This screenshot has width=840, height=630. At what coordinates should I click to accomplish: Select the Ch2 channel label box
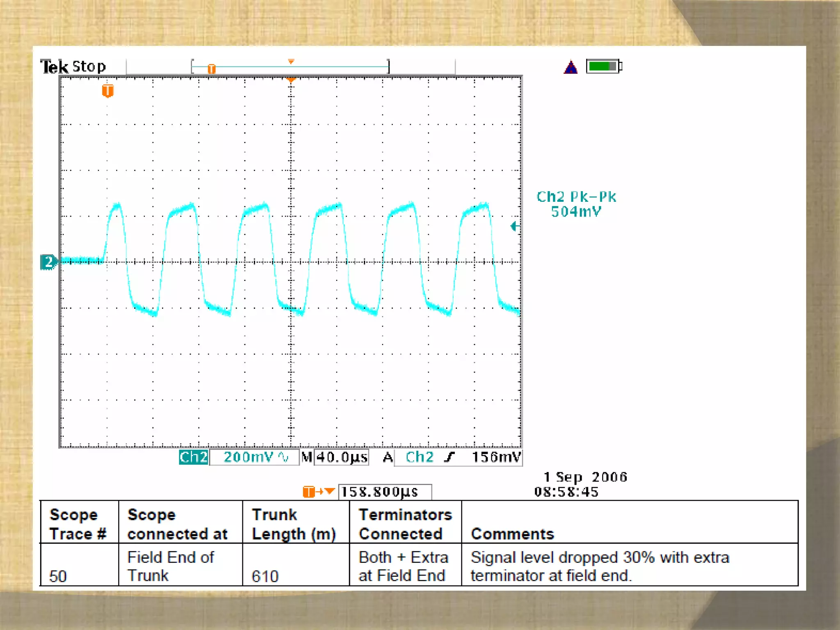(x=194, y=457)
